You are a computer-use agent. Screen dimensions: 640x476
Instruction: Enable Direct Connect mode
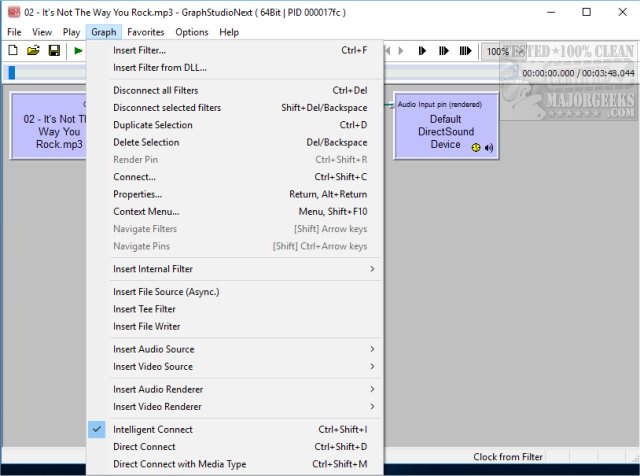click(x=235, y=447)
